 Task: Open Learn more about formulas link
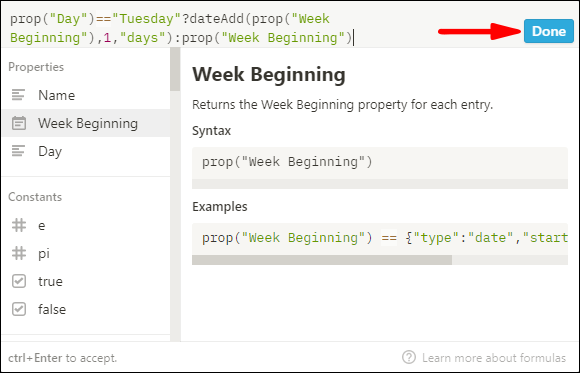pos(494,358)
